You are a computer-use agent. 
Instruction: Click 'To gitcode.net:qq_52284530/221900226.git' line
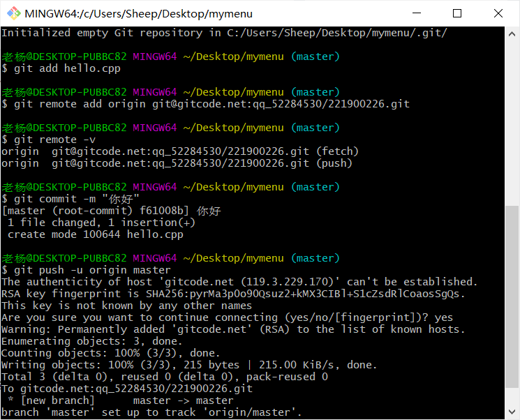tap(127, 389)
